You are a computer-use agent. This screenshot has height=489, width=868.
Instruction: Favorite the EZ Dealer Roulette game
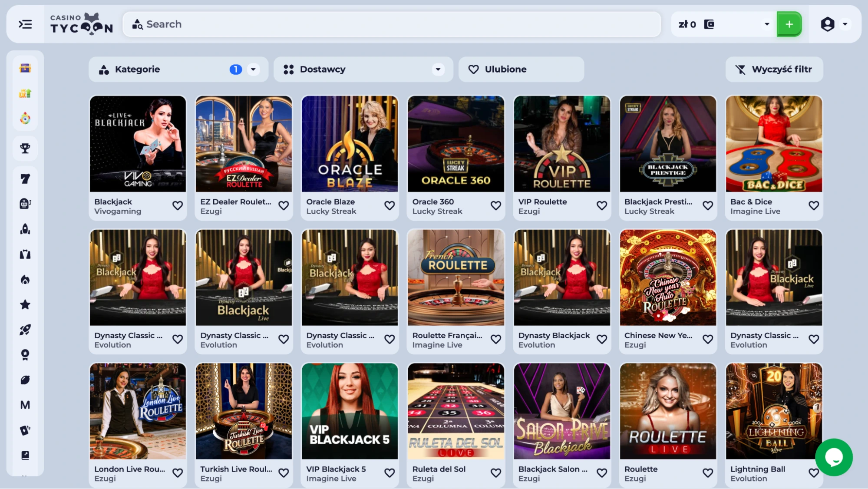pyautogui.click(x=284, y=205)
